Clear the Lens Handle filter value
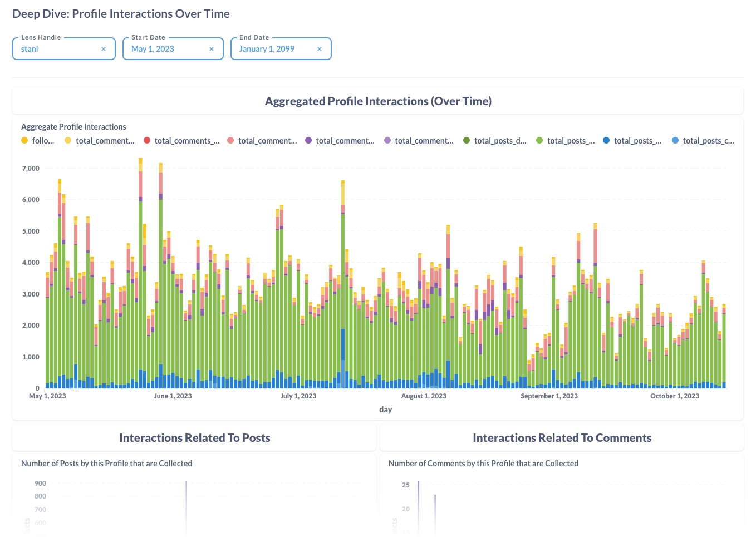Viewport: 756px width, 537px height. 104,49
